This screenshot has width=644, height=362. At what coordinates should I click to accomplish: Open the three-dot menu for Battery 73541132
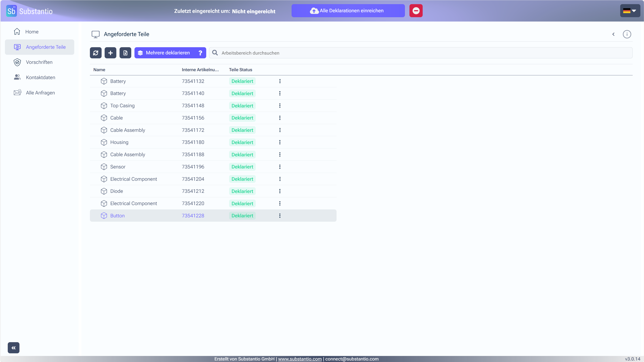(280, 81)
